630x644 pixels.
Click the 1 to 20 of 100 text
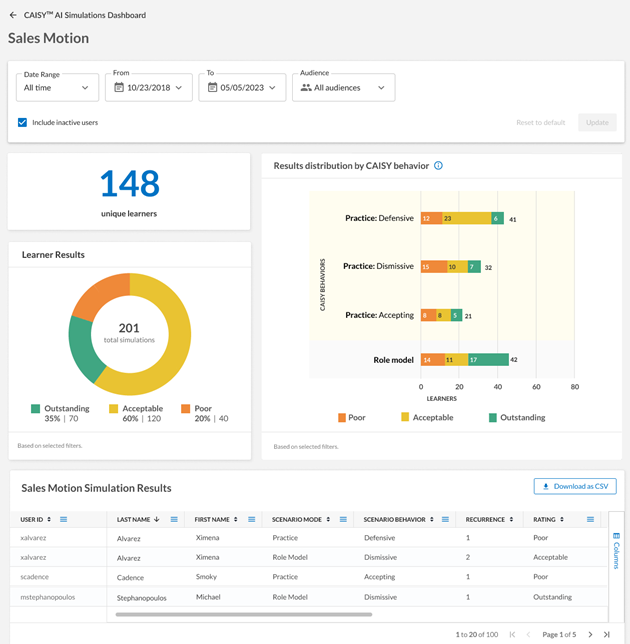point(477,635)
